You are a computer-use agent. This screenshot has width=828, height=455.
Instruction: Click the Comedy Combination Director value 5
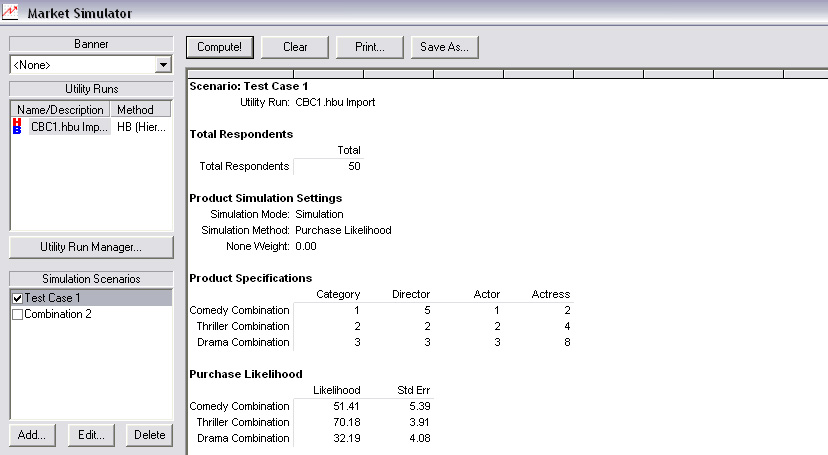click(x=427, y=310)
